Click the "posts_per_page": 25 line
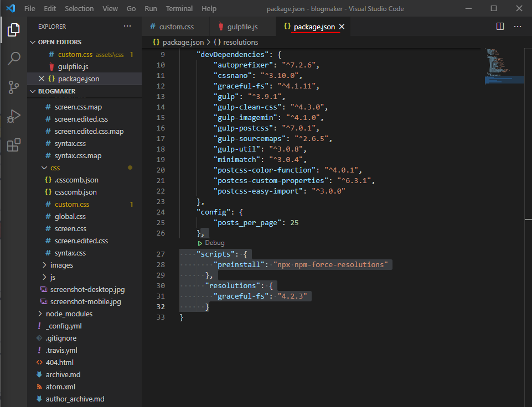Screen dimensions: 532x407 tap(256, 223)
